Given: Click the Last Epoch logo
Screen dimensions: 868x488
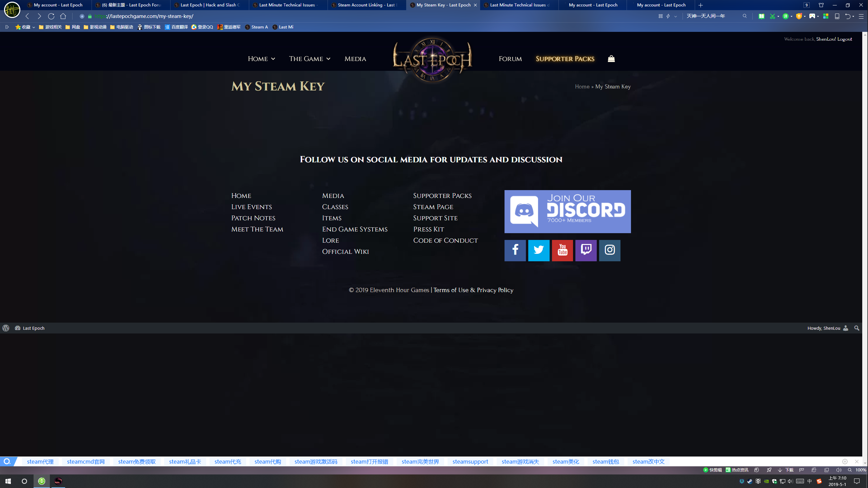Looking at the screenshot, I should click(432, 60).
